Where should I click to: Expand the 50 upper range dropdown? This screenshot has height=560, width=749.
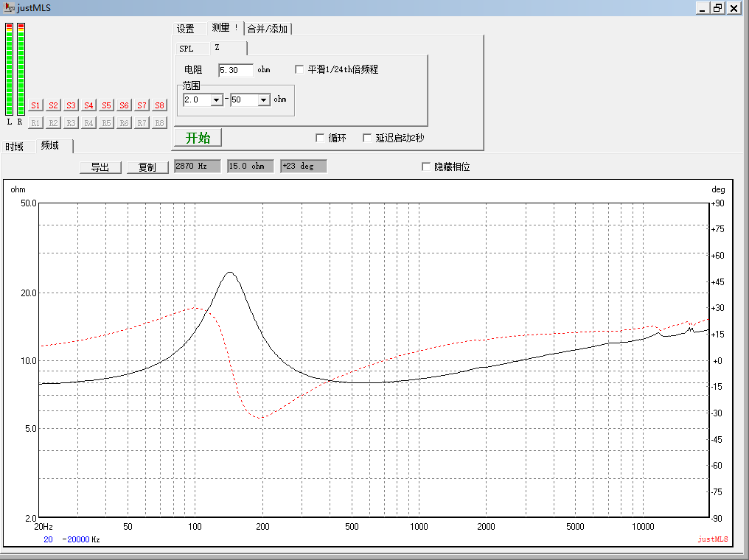[264, 99]
